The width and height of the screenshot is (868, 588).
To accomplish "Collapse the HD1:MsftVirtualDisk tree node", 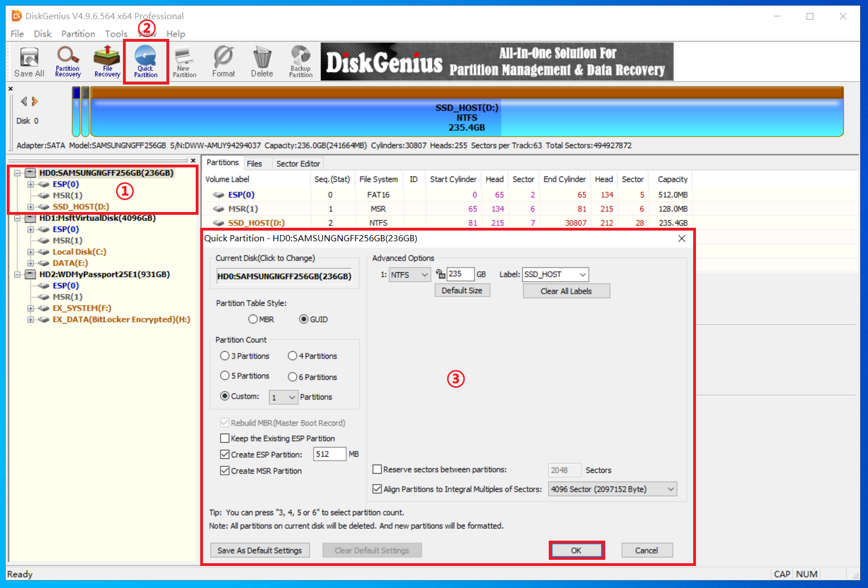I will click(x=17, y=218).
